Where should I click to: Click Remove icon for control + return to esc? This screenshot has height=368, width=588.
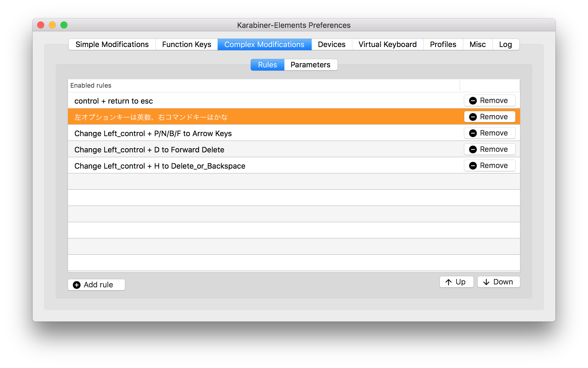[472, 100]
